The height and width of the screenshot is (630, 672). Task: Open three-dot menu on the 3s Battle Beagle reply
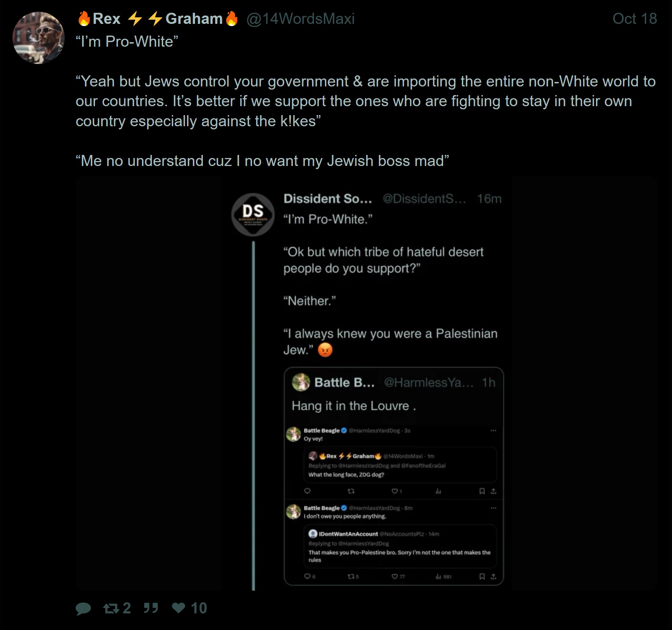tap(493, 430)
